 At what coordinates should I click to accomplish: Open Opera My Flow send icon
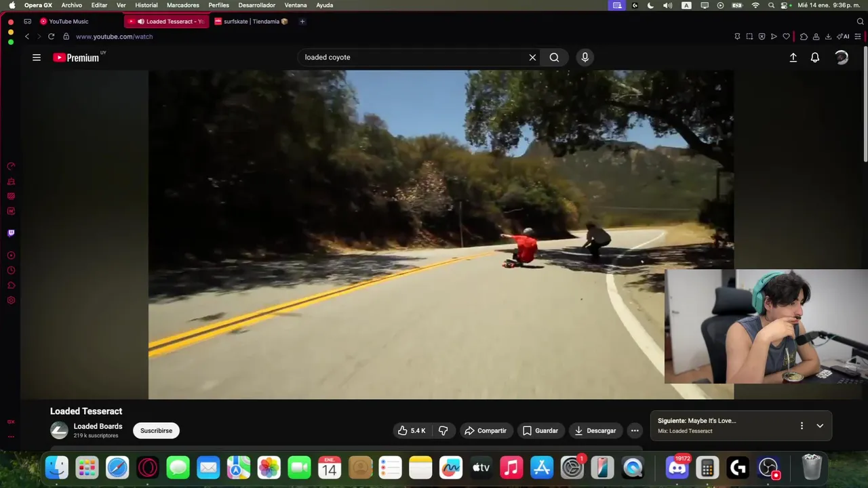[774, 37]
